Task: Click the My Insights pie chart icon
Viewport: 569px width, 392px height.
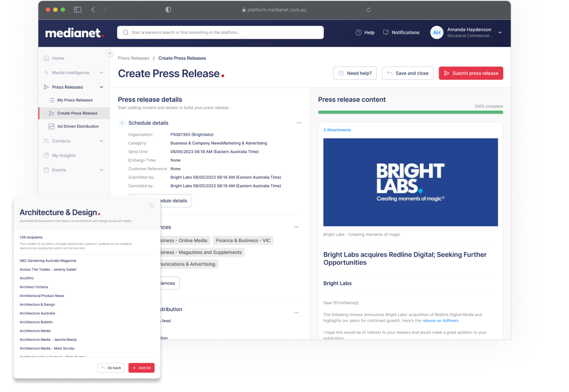Action: (x=46, y=156)
